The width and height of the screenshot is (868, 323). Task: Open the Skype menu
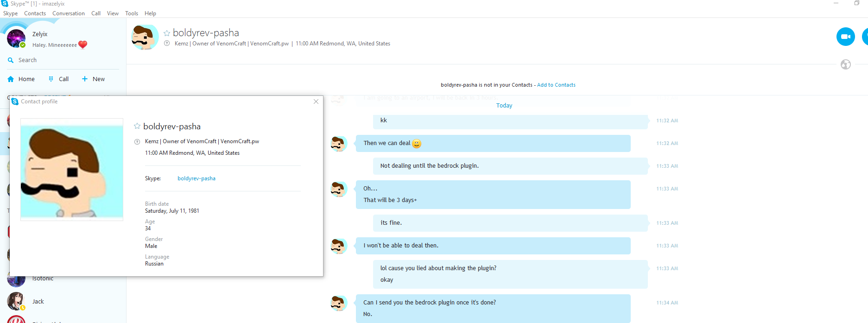point(10,13)
